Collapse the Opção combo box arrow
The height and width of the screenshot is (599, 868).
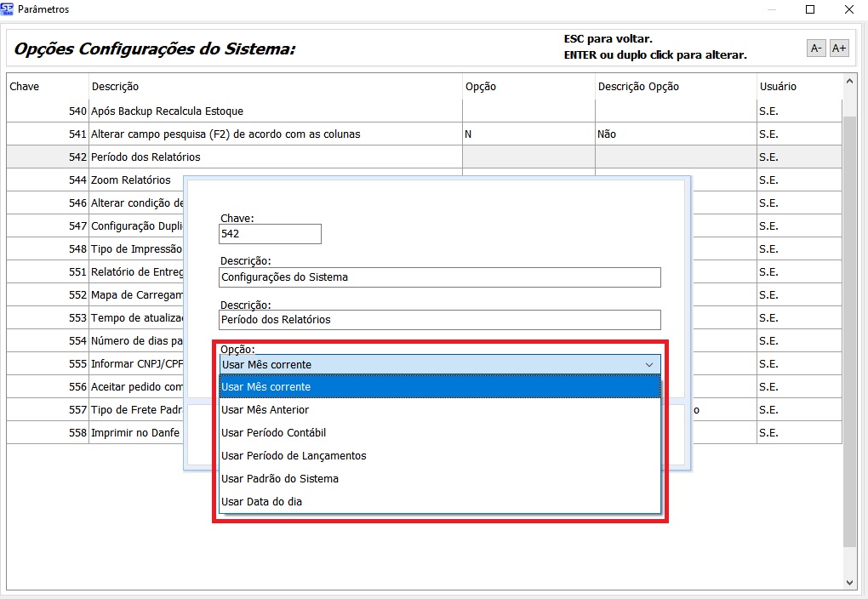(650, 365)
